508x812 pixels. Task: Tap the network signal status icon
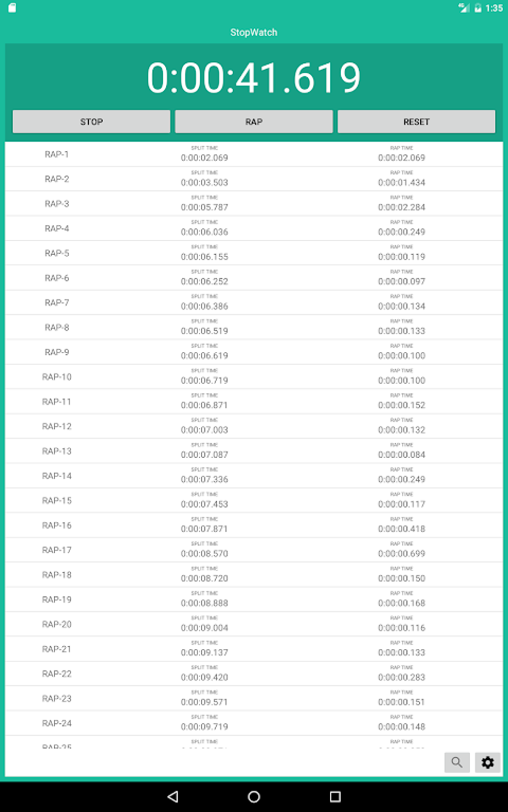(x=464, y=8)
